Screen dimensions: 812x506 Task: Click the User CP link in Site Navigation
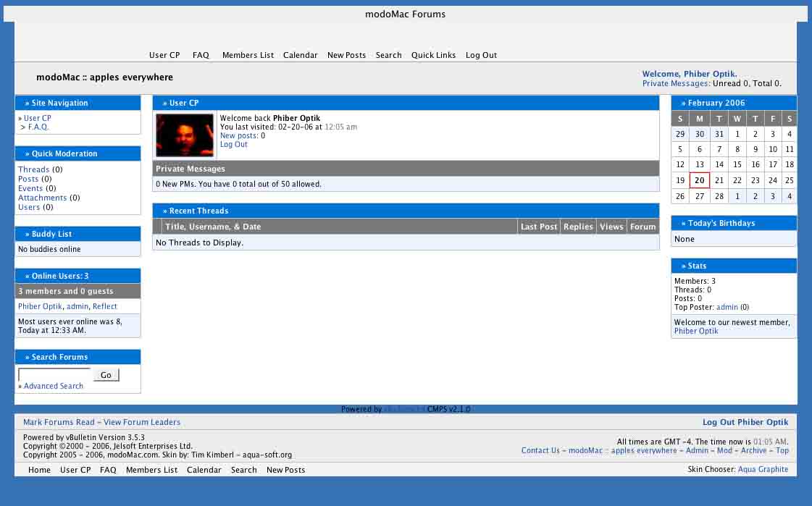(37, 118)
